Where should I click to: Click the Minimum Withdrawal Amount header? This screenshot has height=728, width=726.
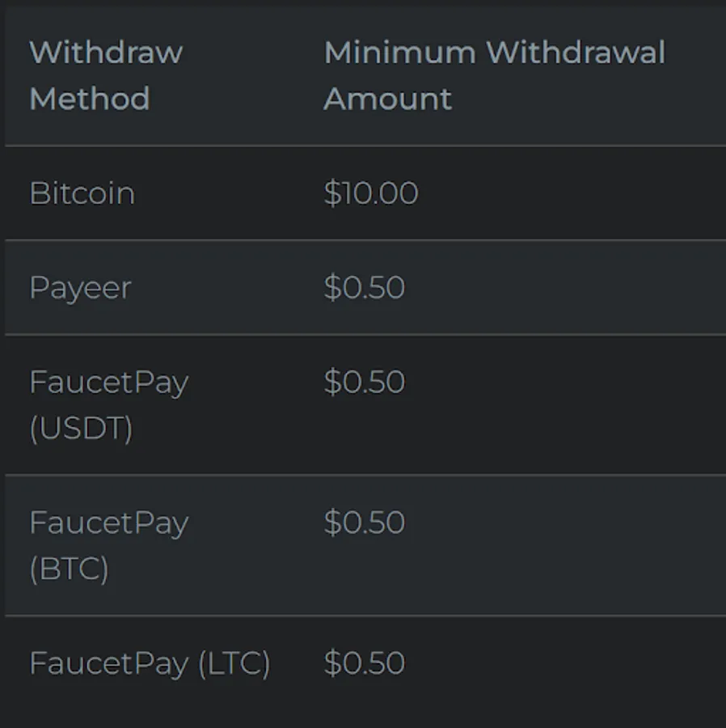coord(494,75)
